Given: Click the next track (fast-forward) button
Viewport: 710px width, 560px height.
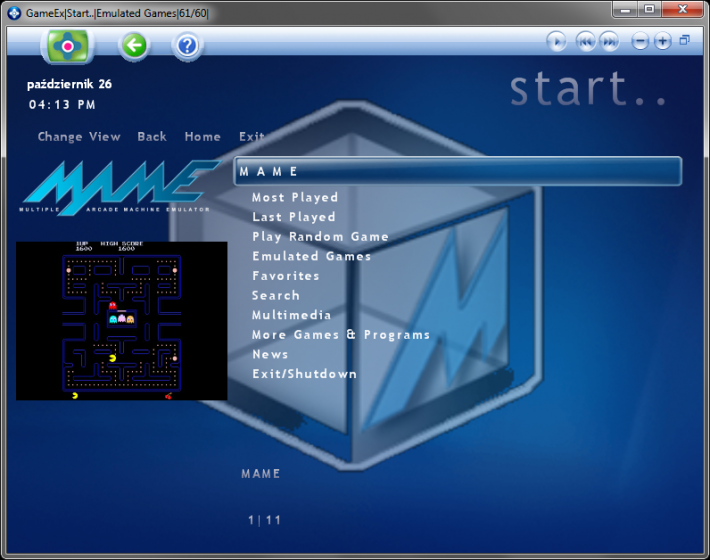Looking at the screenshot, I should pos(609,42).
